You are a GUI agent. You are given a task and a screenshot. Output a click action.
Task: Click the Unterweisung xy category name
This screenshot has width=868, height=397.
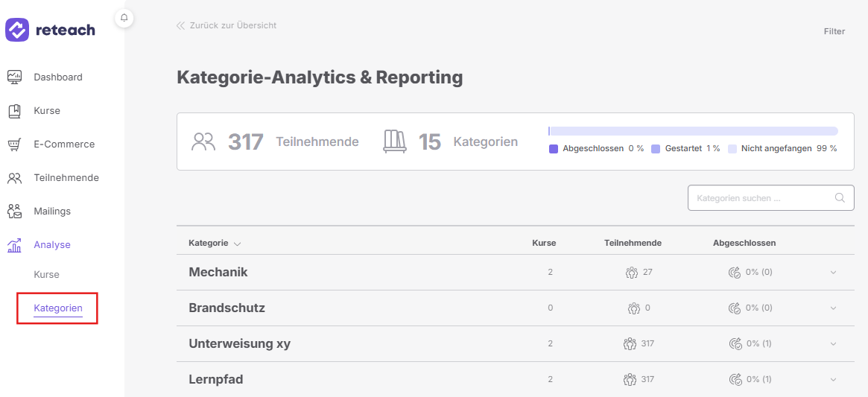240,344
